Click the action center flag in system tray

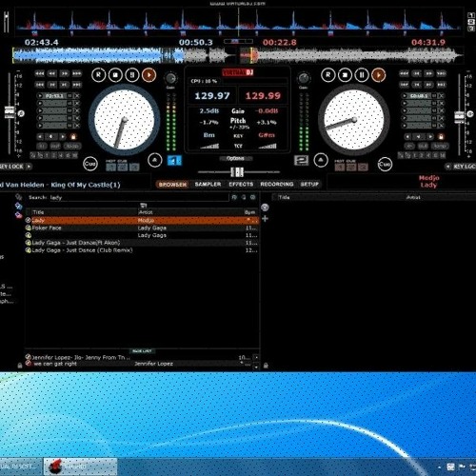point(462,466)
